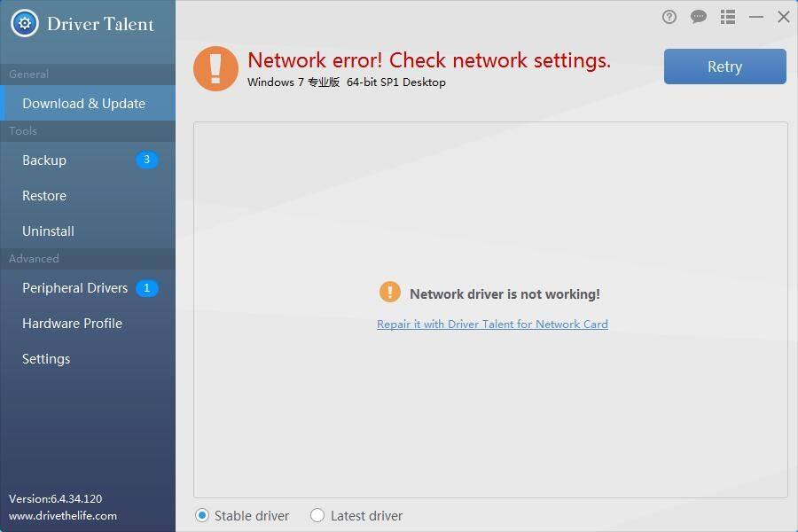This screenshot has width=798, height=532.
Task: Follow Repair it with Driver Talent for Network Card link
Action: click(x=492, y=325)
